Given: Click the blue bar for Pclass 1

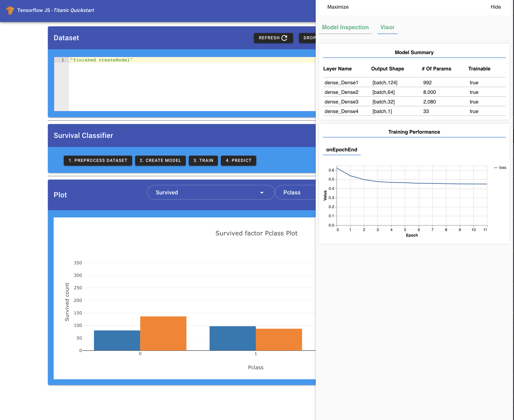Looking at the screenshot, I should (232, 338).
